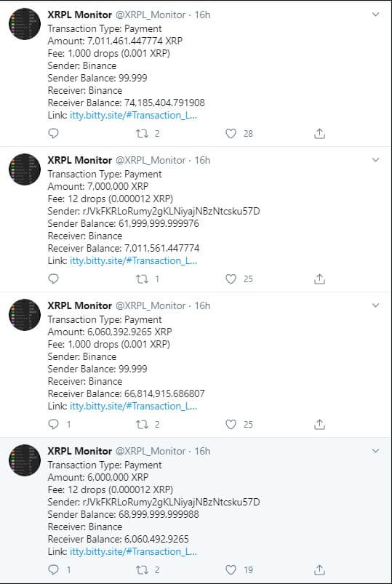Share the 6,000,000 XRP payment tweet
Viewport: 392px width, 584px height.
319,569
